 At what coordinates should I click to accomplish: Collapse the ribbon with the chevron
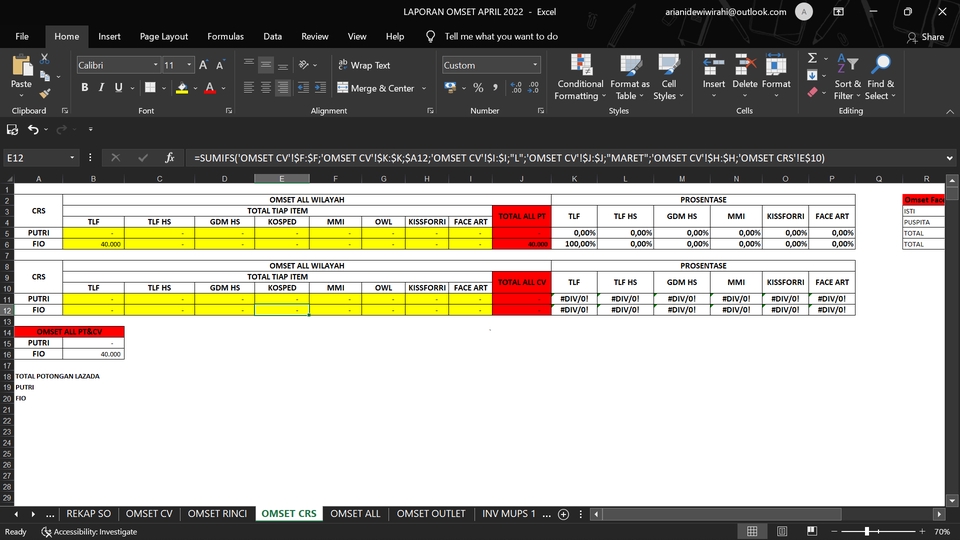coord(950,111)
